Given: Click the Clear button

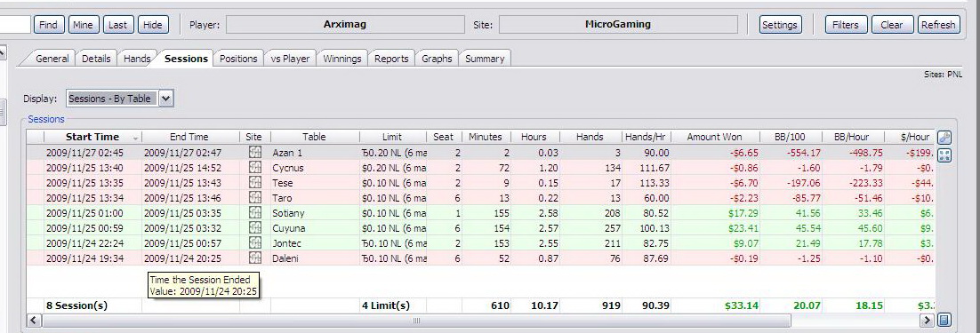Looking at the screenshot, I should [x=892, y=25].
